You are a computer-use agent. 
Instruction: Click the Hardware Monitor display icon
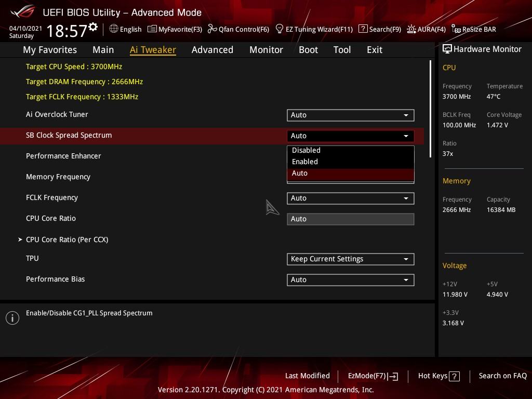click(447, 49)
